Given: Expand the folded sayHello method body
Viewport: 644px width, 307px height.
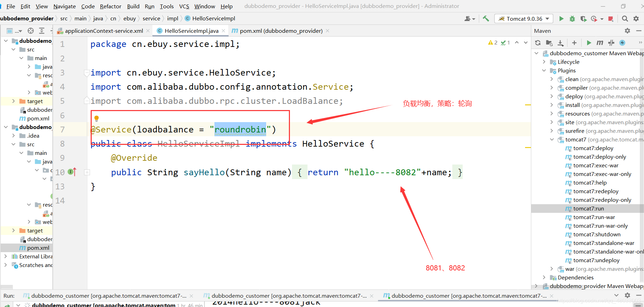Looking at the screenshot, I should pos(87,172).
